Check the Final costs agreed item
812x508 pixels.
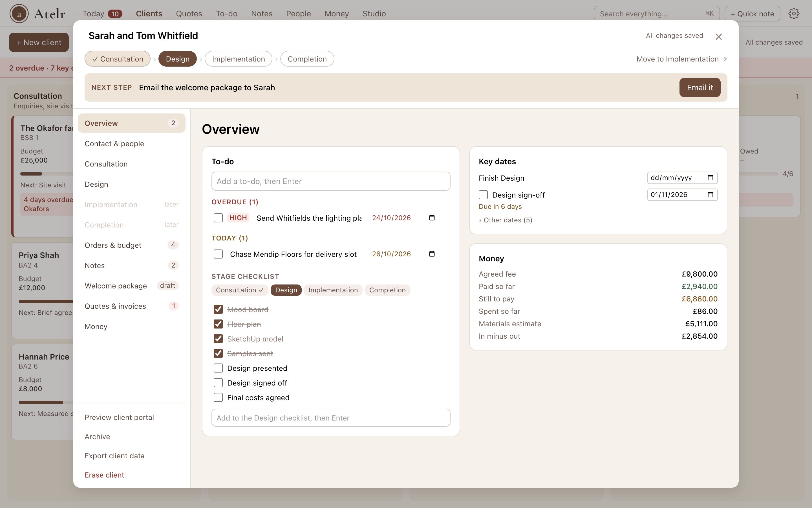coord(218,397)
